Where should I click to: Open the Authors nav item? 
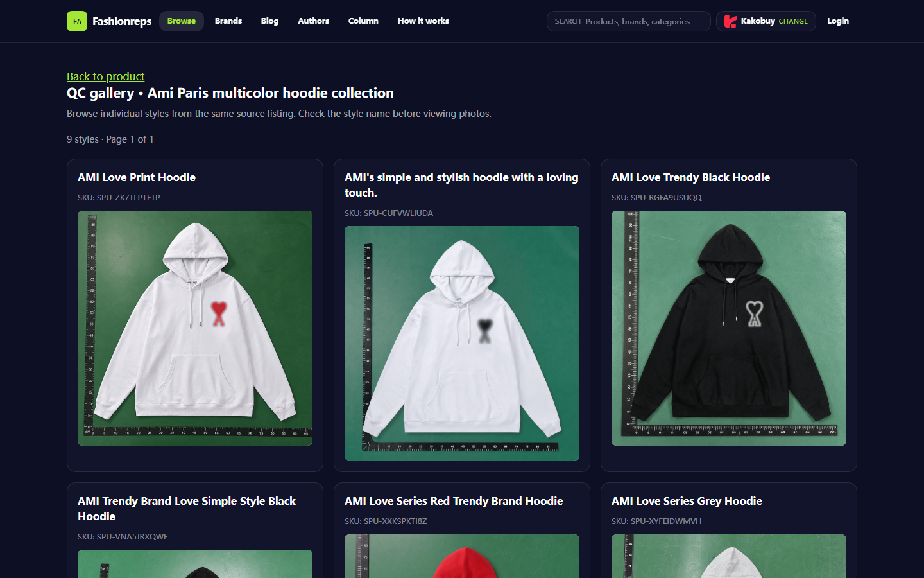314,21
